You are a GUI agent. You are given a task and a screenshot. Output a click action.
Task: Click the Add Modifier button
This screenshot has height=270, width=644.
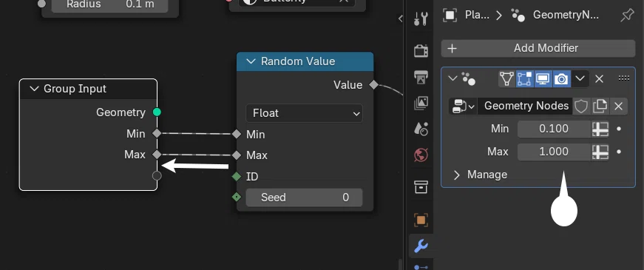click(538, 49)
